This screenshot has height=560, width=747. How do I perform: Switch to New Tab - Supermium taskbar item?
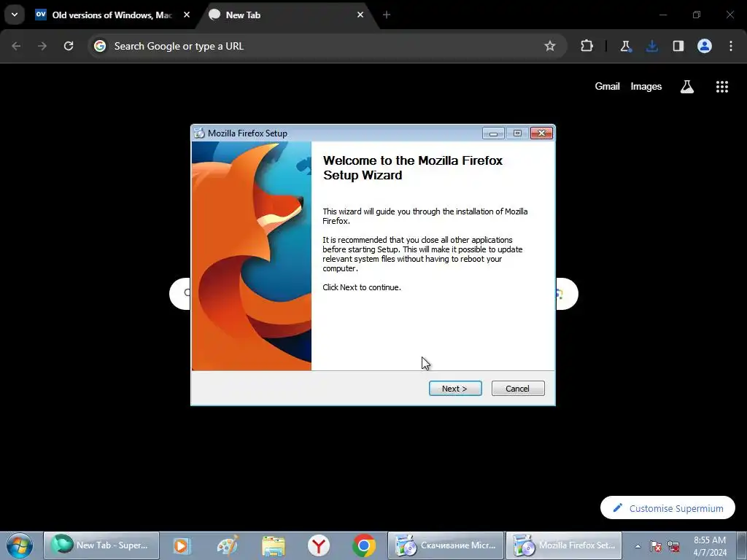pos(101,545)
